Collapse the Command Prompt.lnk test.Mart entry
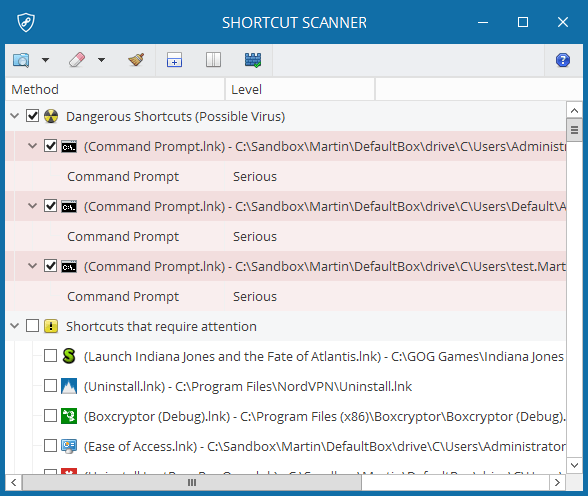Screen dimensions: 588x496 [33, 266]
